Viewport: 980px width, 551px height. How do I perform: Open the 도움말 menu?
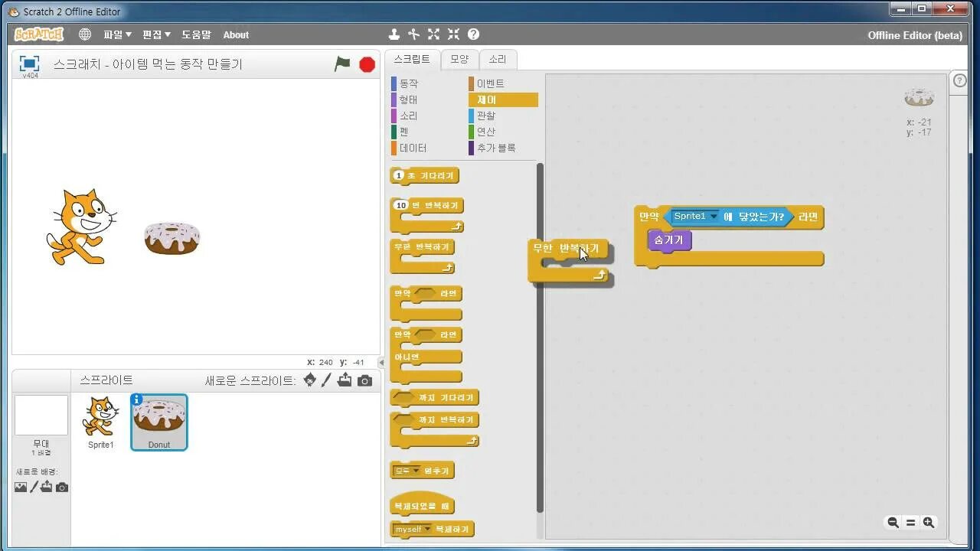196,34
